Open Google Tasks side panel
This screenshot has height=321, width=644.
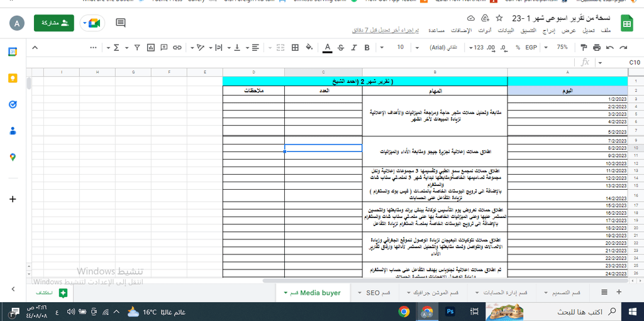pyautogui.click(x=13, y=104)
